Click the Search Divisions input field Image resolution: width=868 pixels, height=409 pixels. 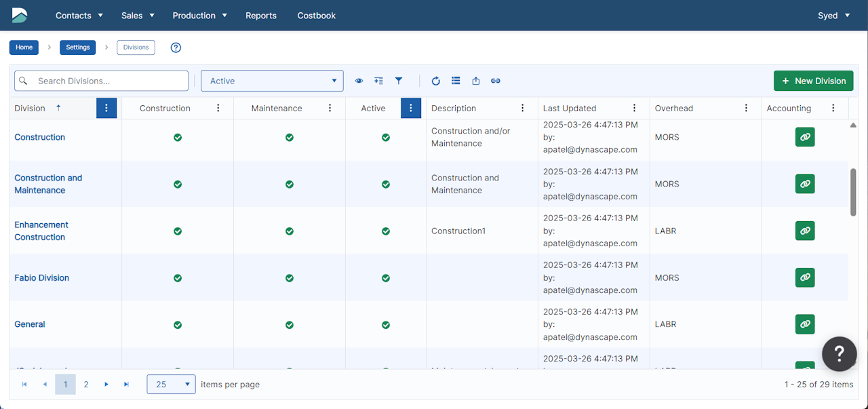[x=108, y=81]
